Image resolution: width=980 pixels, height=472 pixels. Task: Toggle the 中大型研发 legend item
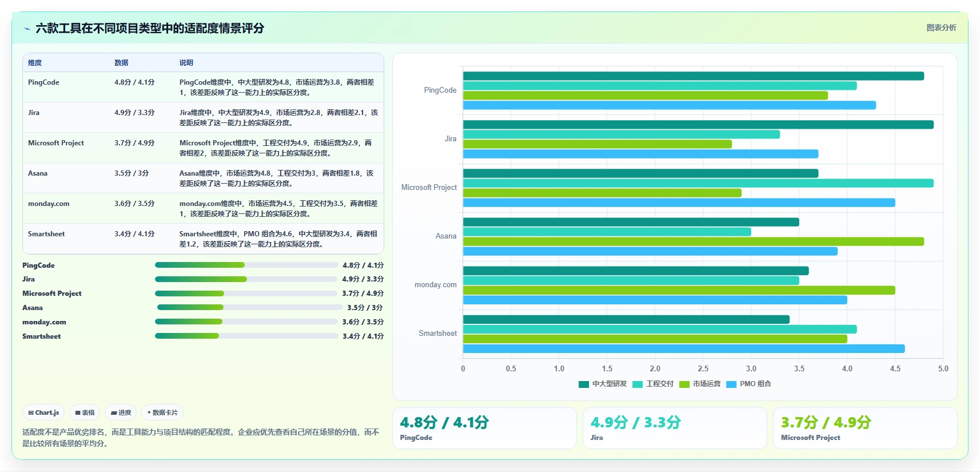pyautogui.click(x=603, y=384)
